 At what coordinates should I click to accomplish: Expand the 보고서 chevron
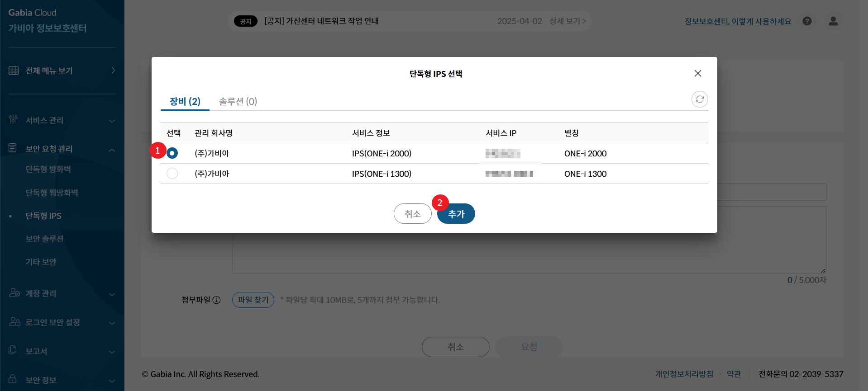(x=112, y=352)
